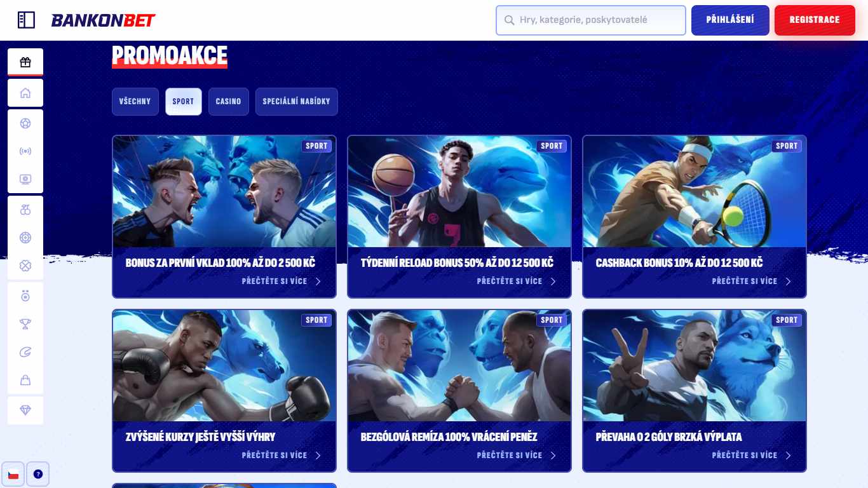Click Sport tag on Bezgólová remíza card
Screen dimensions: 868x488
[552, 320]
